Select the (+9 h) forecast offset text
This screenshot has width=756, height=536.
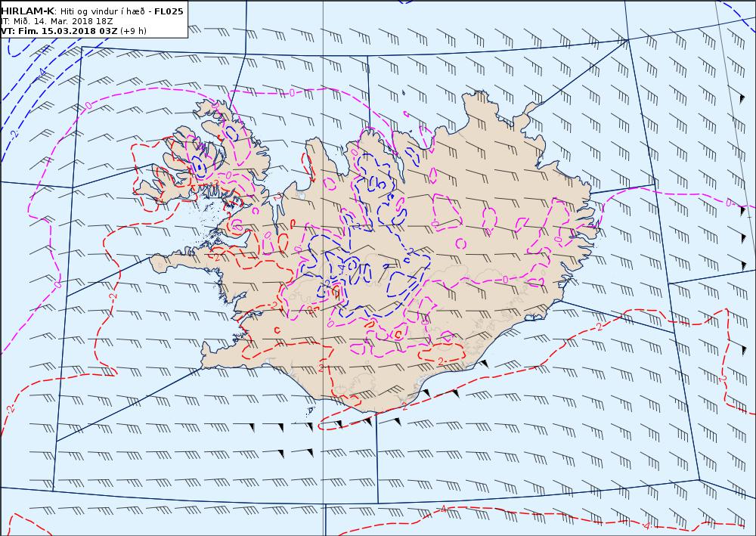[133, 31]
